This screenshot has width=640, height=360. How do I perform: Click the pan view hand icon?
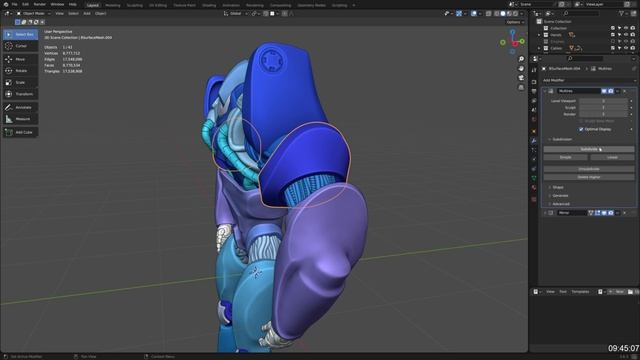521,69
